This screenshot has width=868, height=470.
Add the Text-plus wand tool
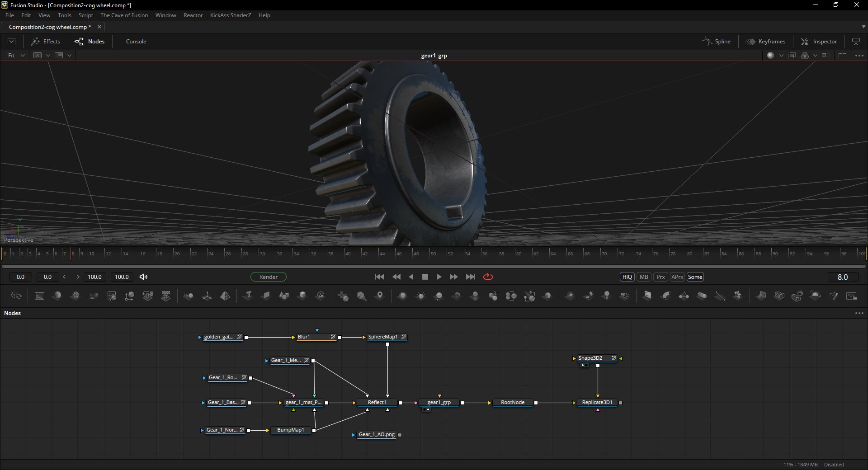(834, 296)
